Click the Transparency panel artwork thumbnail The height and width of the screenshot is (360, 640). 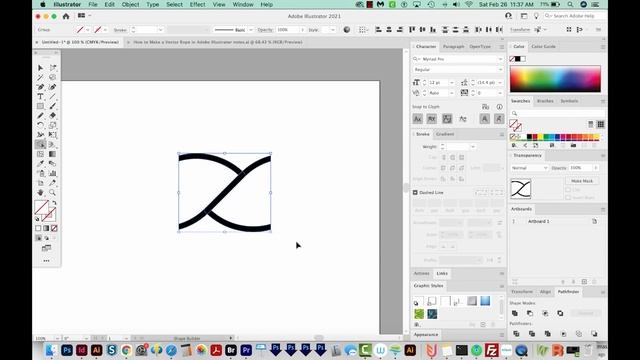(521, 189)
